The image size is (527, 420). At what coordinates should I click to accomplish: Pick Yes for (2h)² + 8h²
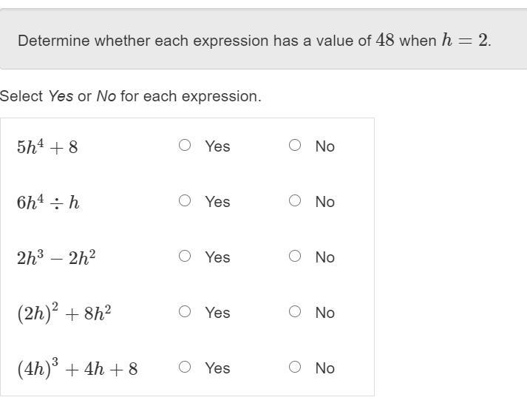[x=185, y=312]
